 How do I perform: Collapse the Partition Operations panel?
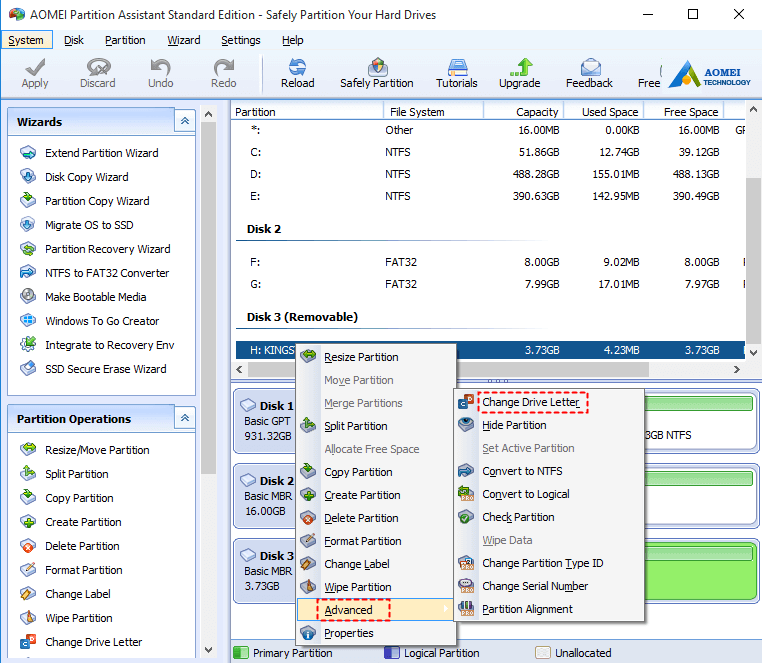tap(184, 418)
